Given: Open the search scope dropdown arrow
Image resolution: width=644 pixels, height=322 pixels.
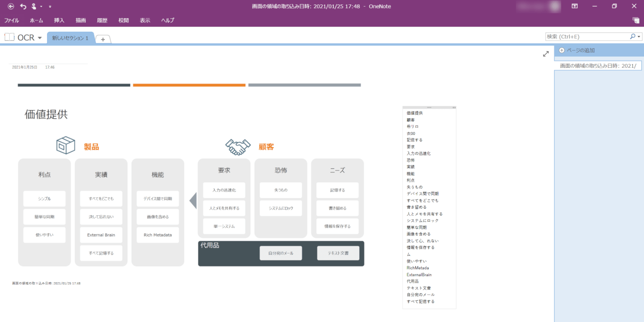Looking at the screenshot, I should coord(640,37).
